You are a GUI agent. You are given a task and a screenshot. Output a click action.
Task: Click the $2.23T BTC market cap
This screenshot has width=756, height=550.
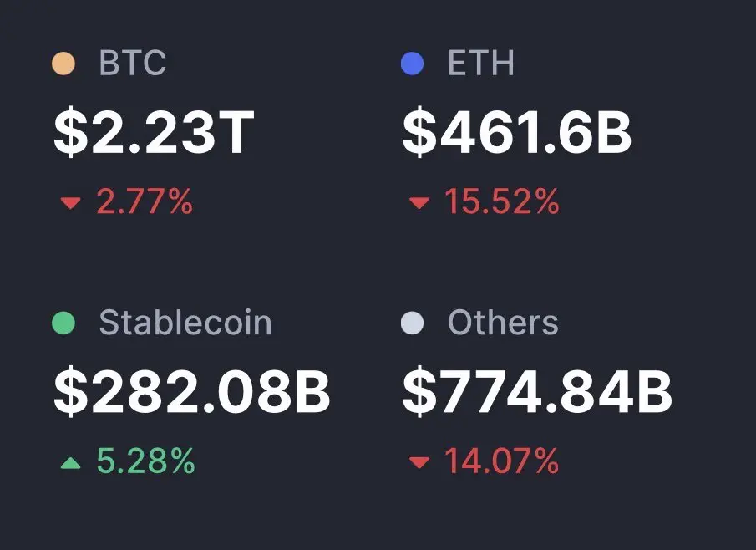pos(154,134)
